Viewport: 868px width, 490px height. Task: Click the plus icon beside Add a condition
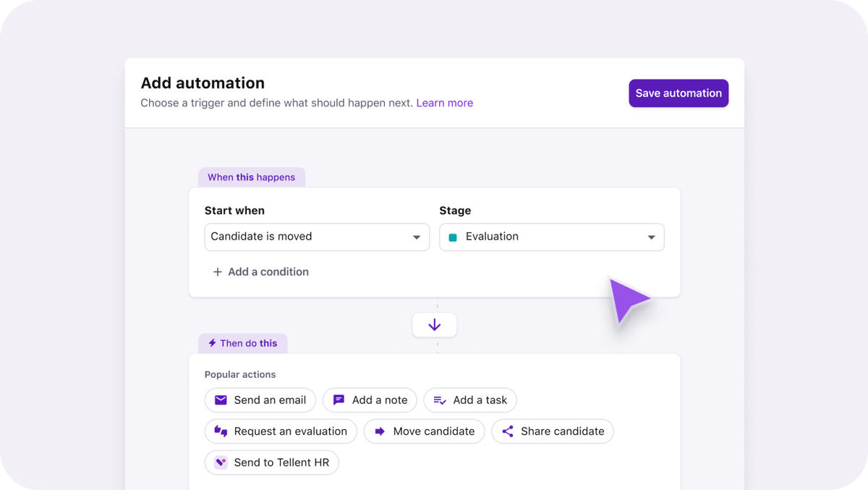pos(217,271)
